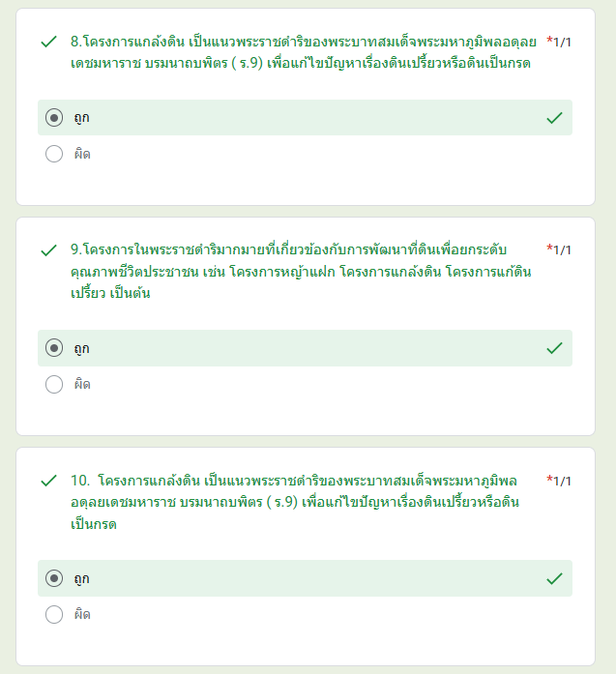
Task: Click checkmark at right end of question 8's ถูก row
Action: 554,118
